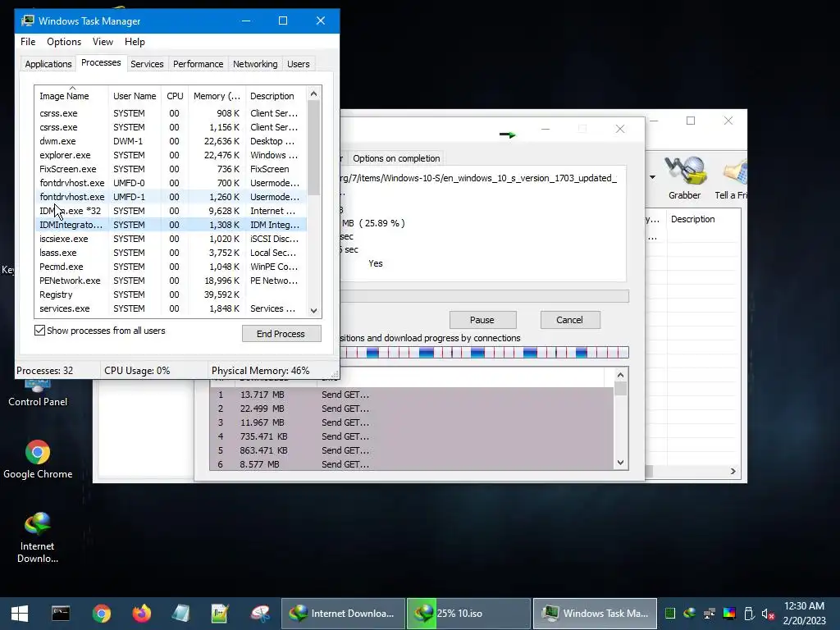Open the Control Panel desktop icon
840x630 pixels.
click(x=38, y=394)
